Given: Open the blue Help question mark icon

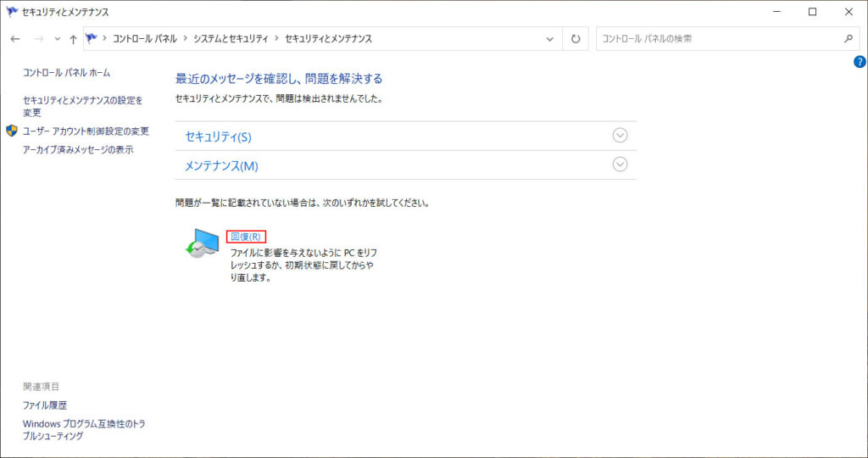Looking at the screenshot, I should pyautogui.click(x=860, y=62).
